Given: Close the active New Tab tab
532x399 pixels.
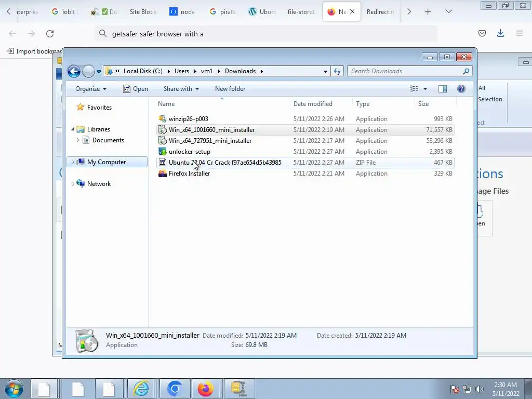Looking at the screenshot, I should (352, 12).
